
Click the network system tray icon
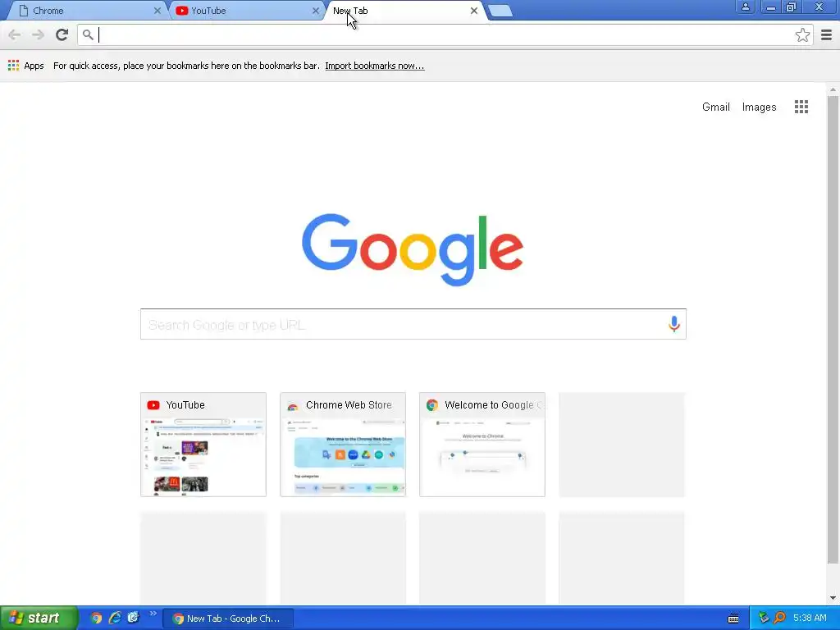click(x=764, y=619)
